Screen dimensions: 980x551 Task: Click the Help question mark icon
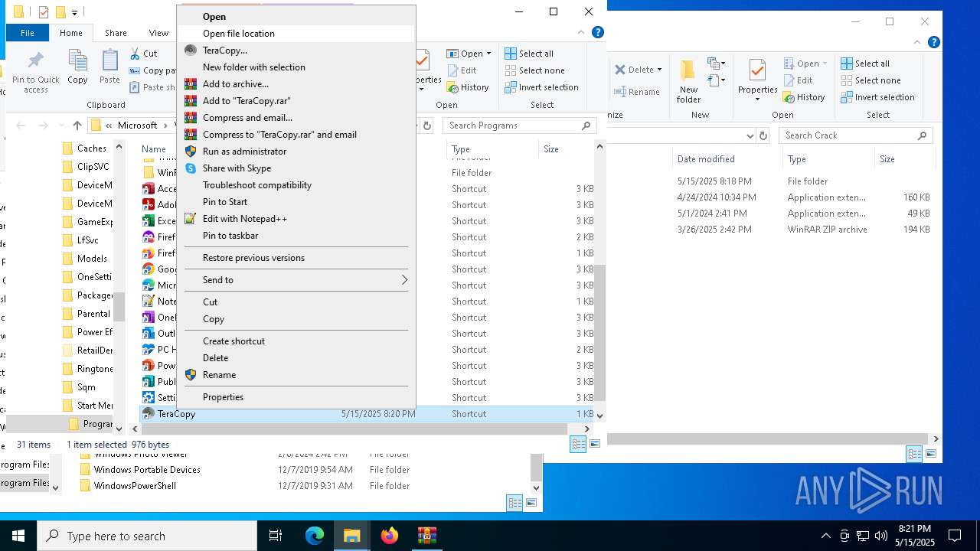click(x=598, y=32)
